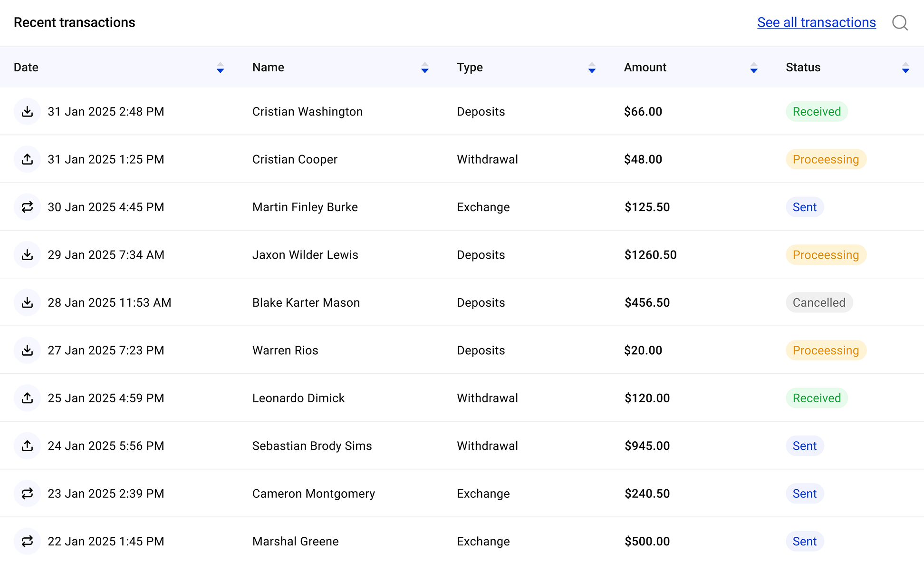The image size is (924, 563).
Task: Select the Warren Rios name cell
Action: tap(285, 350)
